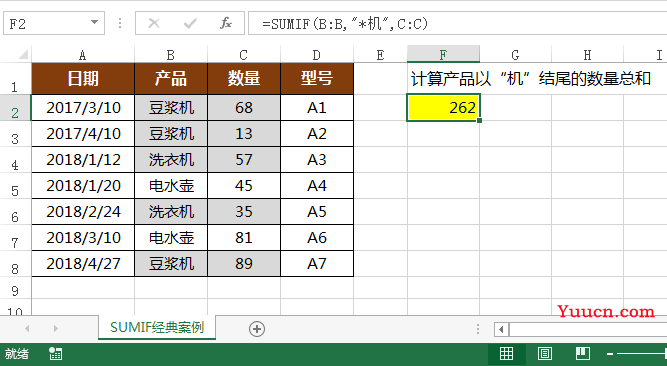667x366 pixels.
Task: Select column D header
Action: point(317,55)
